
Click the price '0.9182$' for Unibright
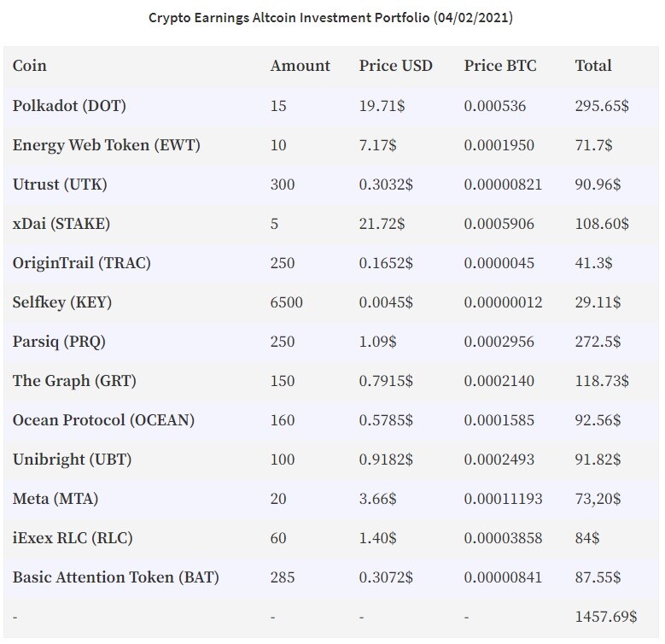pos(386,460)
